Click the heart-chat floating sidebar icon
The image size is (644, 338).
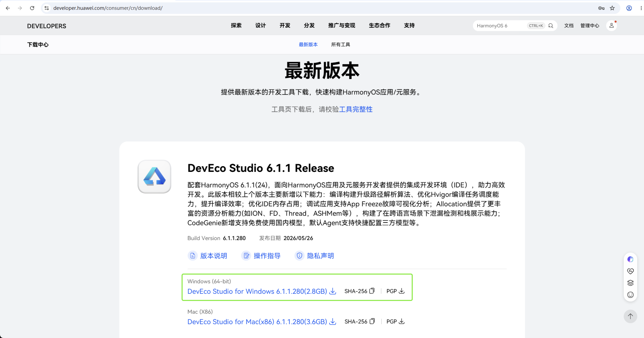pyautogui.click(x=630, y=271)
